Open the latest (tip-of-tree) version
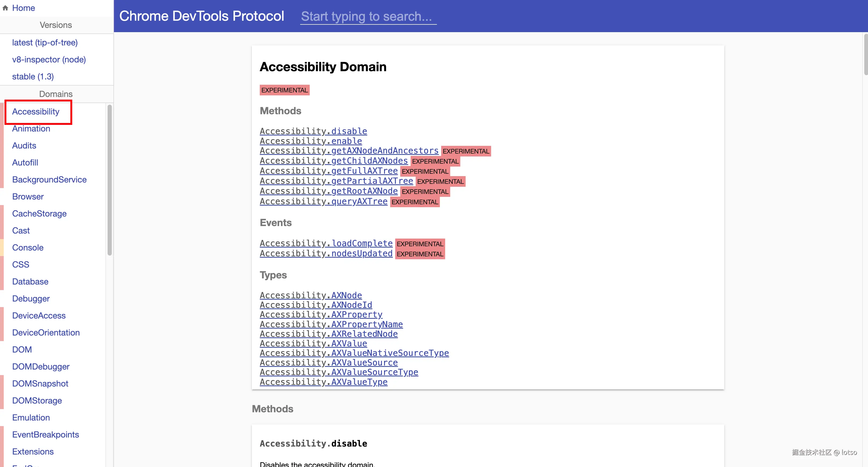Image resolution: width=868 pixels, height=467 pixels. point(45,43)
